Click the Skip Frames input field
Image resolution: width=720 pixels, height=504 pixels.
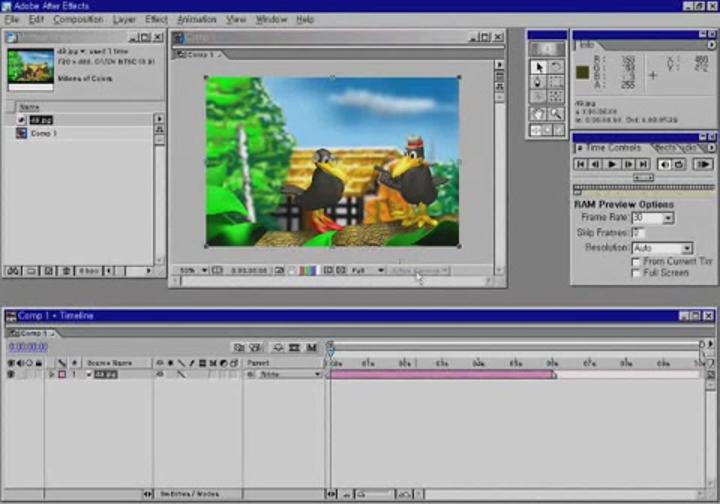click(638, 233)
